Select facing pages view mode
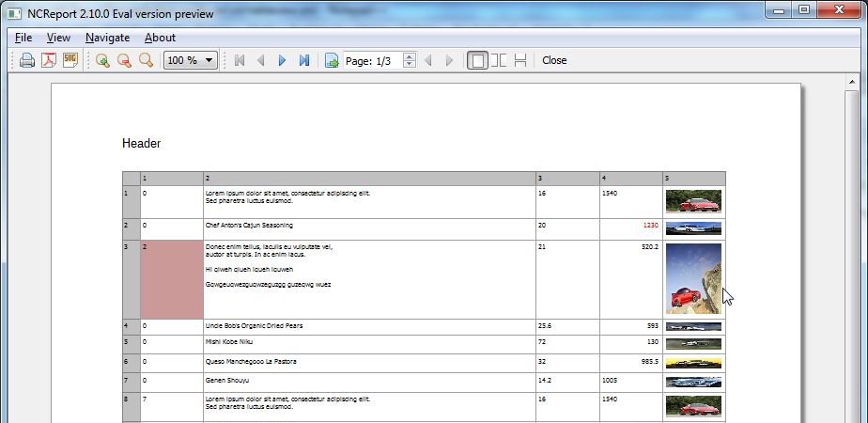 [x=499, y=60]
